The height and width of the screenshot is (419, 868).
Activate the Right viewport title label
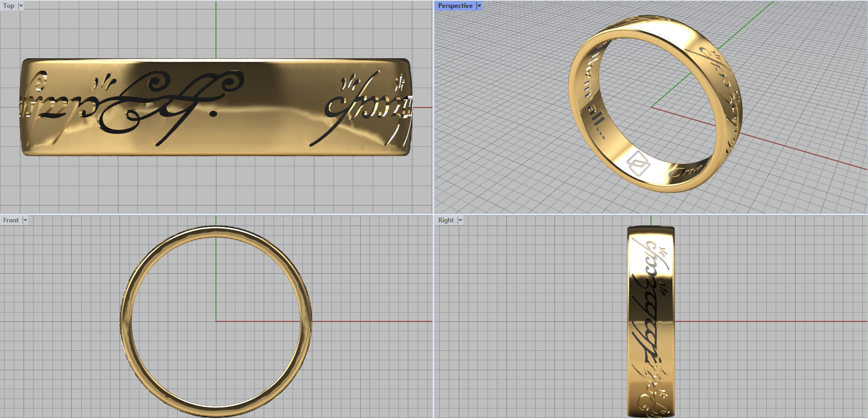pos(446,220)
